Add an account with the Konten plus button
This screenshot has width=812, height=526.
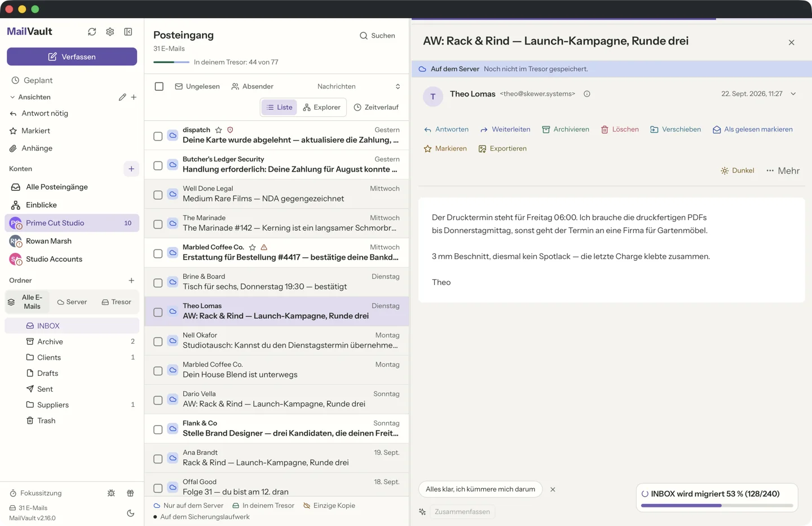[x=131, y=169]
